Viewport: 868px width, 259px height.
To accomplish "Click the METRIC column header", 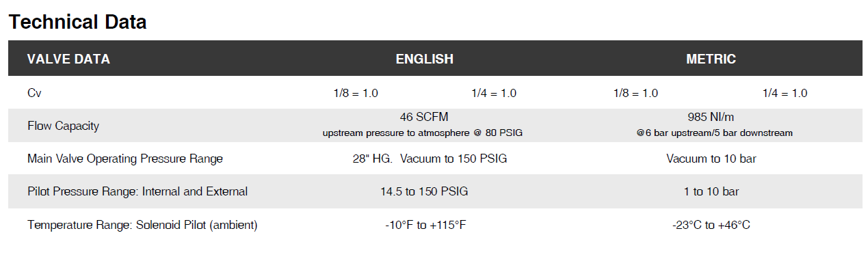I will click(x=711, y=59).
